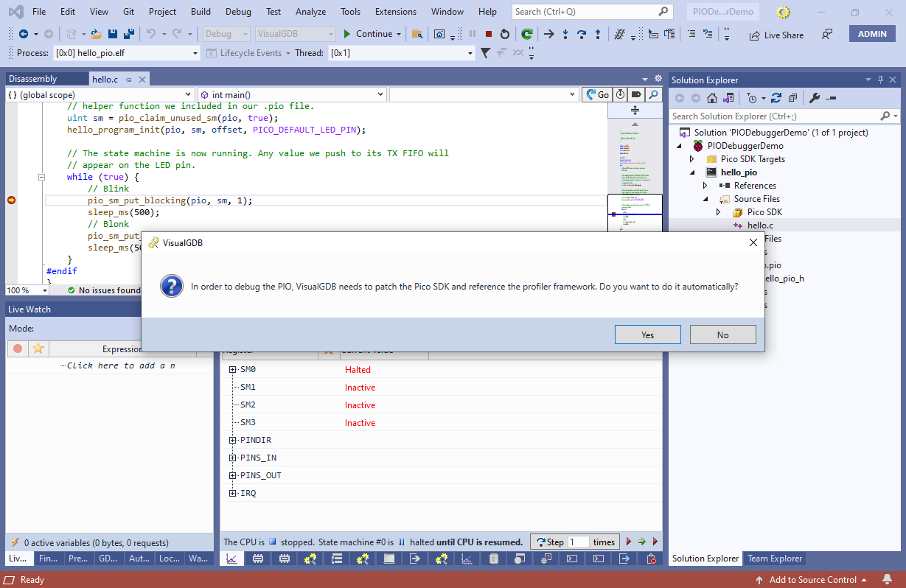Click the magnifier icon in navigation bar
Image resolution: width=906 pixels, height=588 pixels.
(x=653, y=94)
